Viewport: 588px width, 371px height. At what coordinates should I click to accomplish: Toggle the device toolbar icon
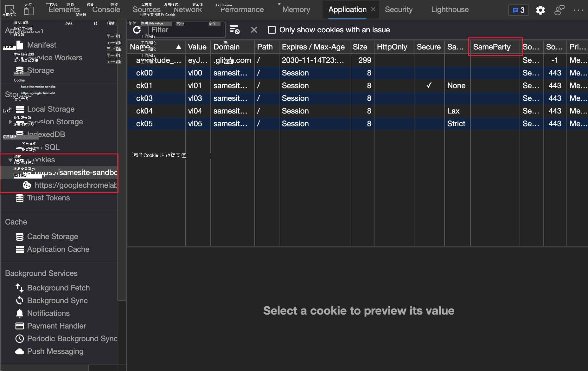coord(29,10)
